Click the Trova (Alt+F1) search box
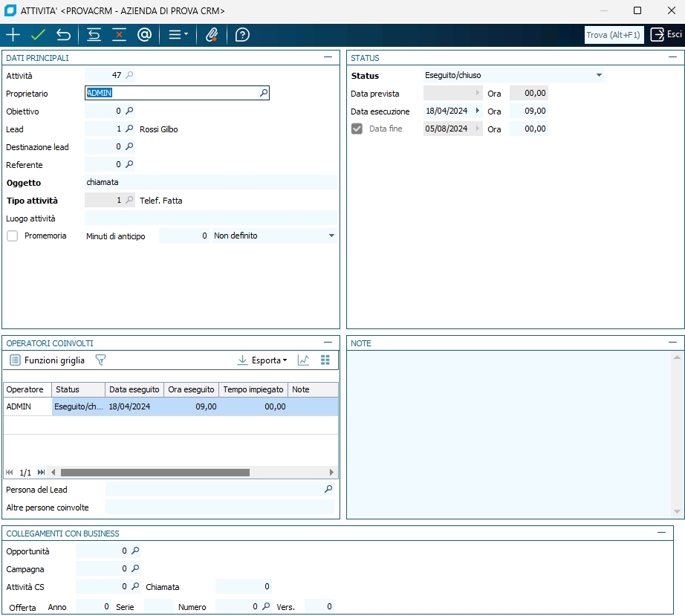Screen dimensions: 685x616 [x=613, y=35]
